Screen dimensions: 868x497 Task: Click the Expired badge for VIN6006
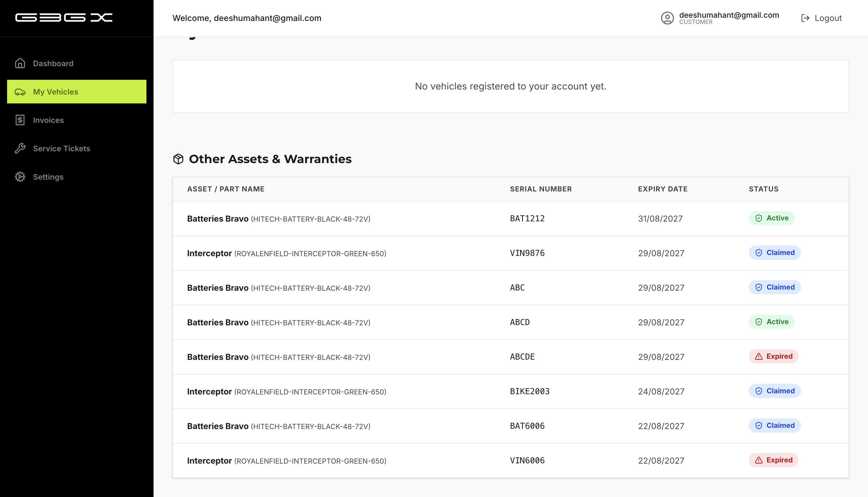click(774, 460)
